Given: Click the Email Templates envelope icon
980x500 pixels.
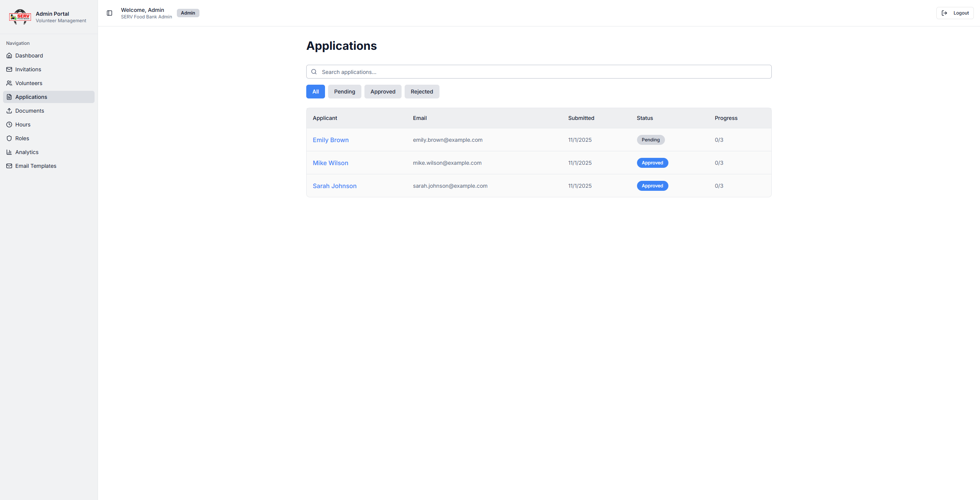Looking at the screenshot, I should click(9, 166).
